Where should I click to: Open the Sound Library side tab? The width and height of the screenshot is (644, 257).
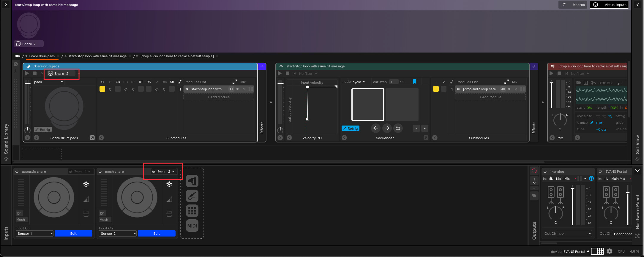[x=6, y=139]
